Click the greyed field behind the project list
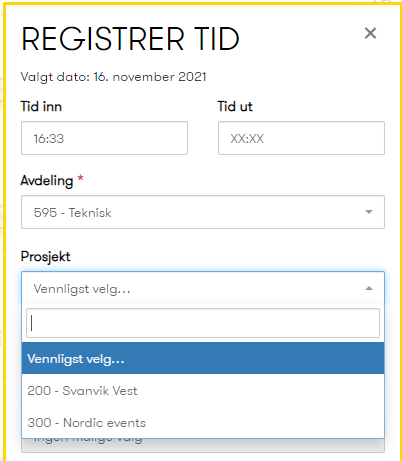402x461 pixels. tap(203, 446)
